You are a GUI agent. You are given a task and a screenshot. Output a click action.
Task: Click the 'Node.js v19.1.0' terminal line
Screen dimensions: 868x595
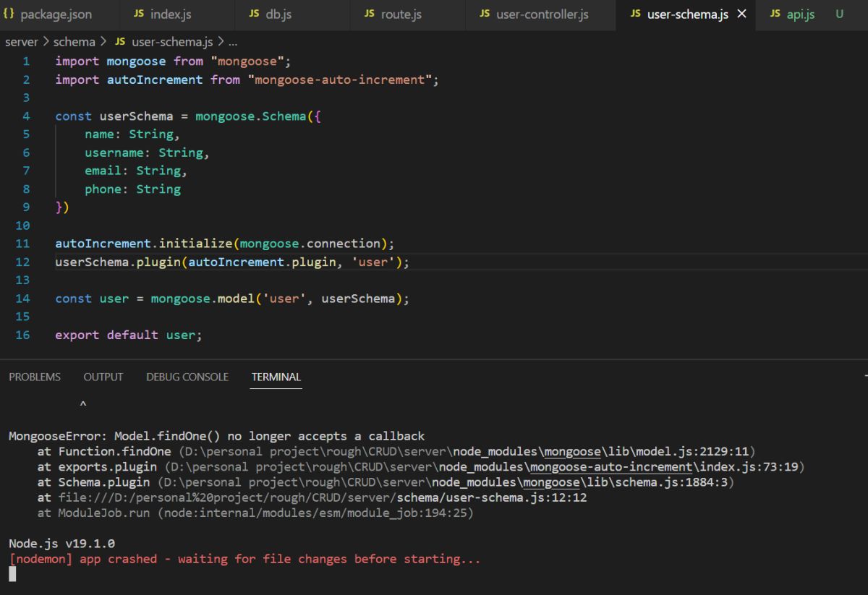pos(61,544)
